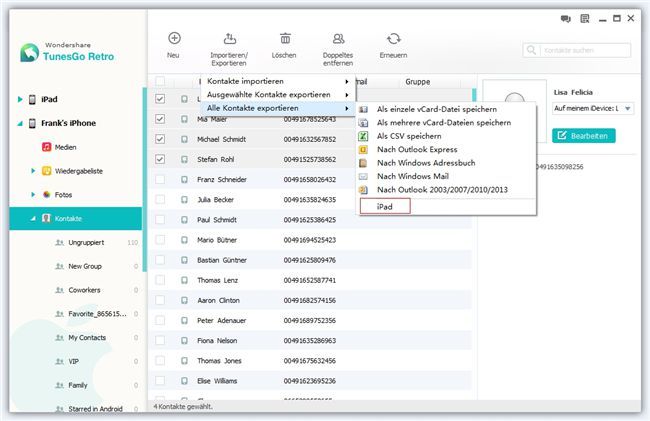Check the Thomas Lenz checkbox

coord(160,280)
